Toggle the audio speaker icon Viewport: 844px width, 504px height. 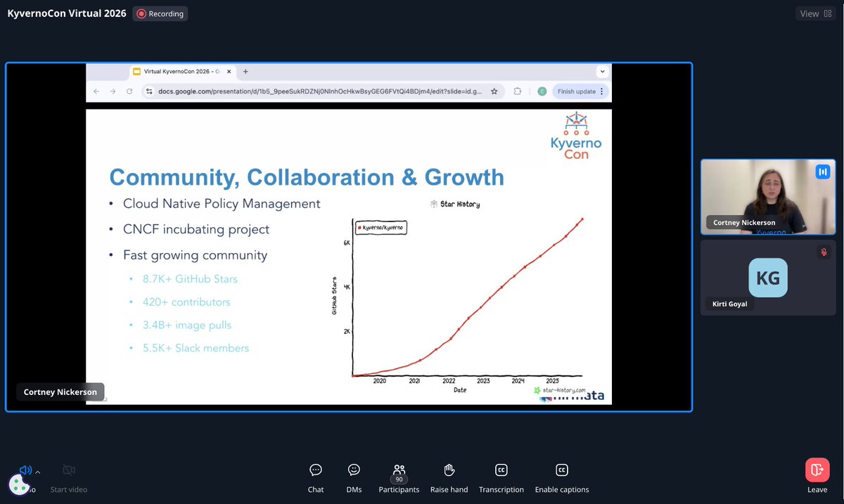25,470
